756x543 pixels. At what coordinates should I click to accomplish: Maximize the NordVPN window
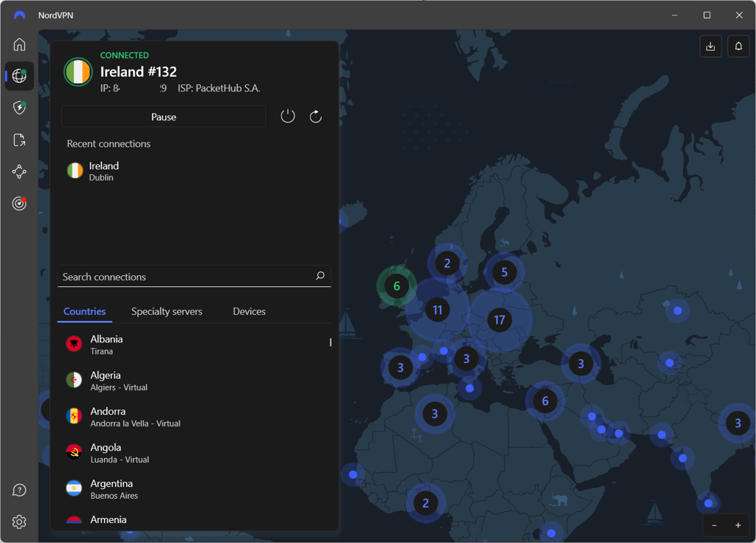[x=707, y=15]
